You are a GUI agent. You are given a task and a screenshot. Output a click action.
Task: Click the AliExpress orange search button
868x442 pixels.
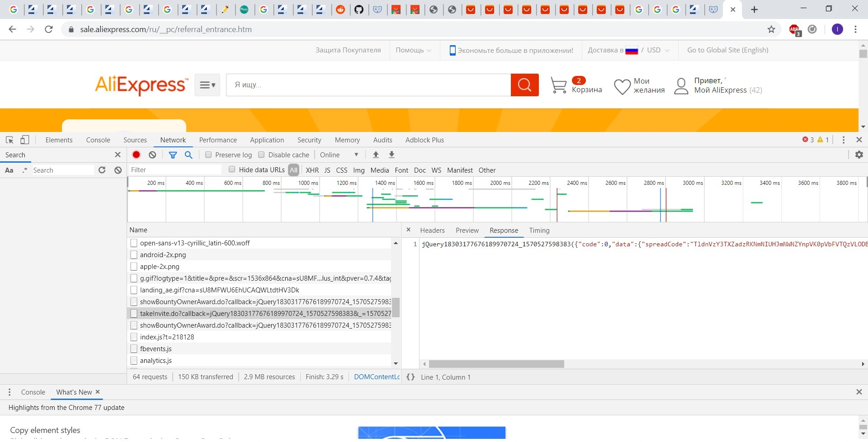click(525, 85)
